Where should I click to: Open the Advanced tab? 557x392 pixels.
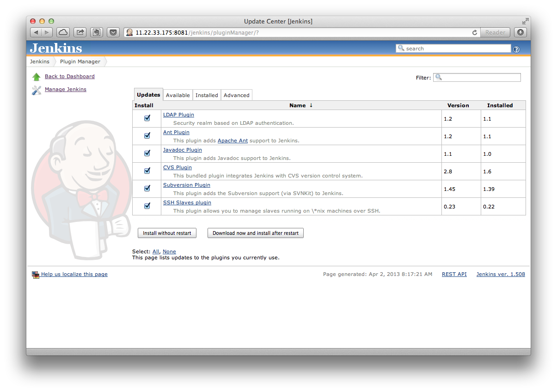coord(237,95)
